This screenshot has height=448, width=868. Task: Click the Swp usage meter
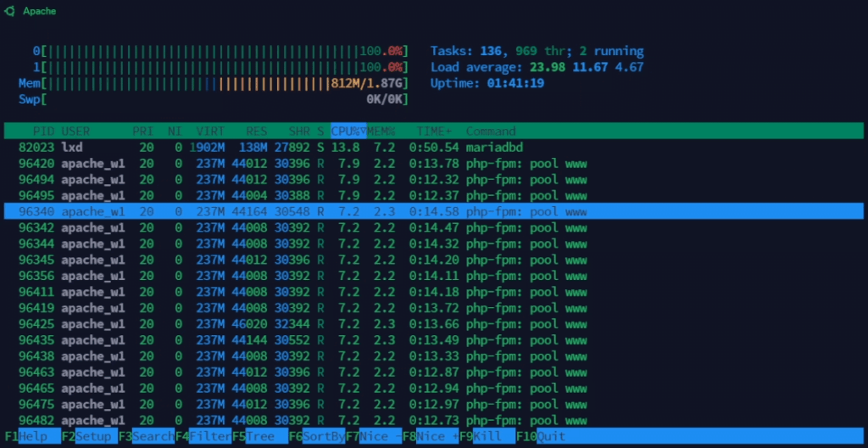click(x=214, y=100)
